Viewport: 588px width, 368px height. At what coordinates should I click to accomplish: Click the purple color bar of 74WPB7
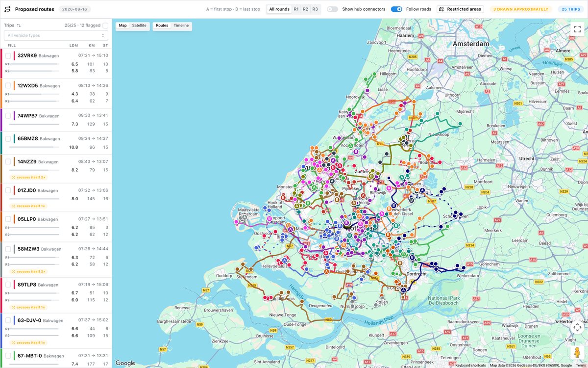14,116
